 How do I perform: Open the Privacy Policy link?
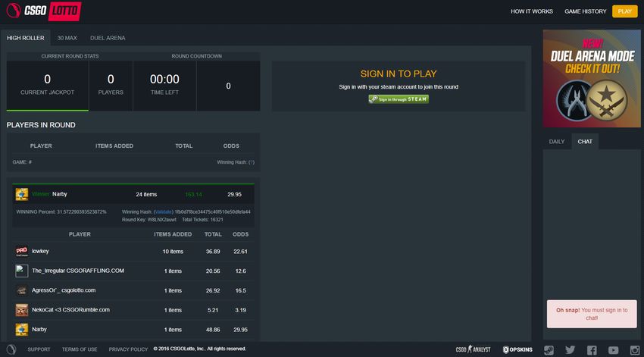point(128,349)
